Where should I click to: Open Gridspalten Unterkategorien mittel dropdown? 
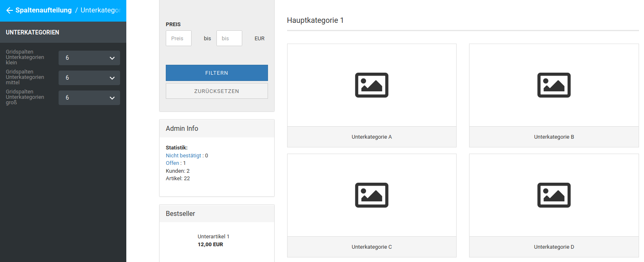[x=89, y=78]
